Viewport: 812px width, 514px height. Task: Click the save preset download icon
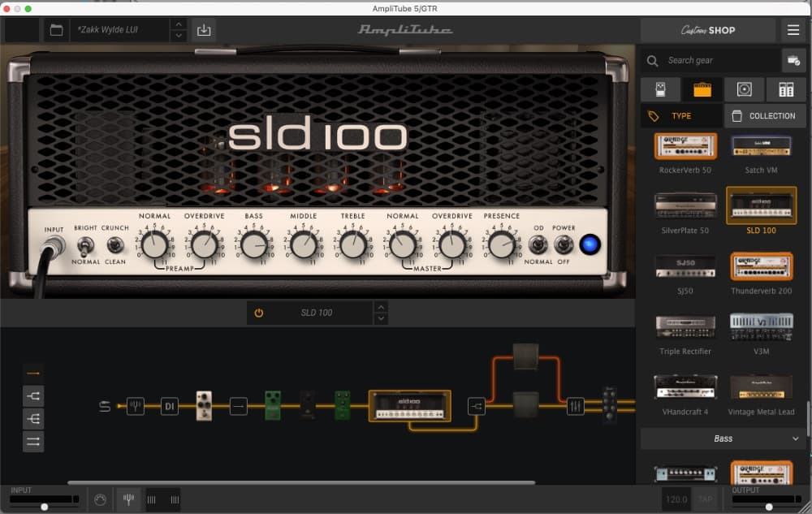204,30
